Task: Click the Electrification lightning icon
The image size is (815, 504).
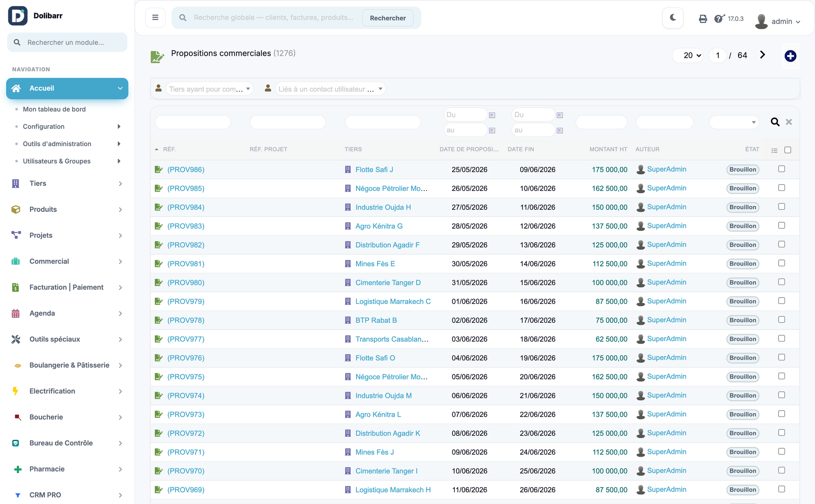Action: [15, 391]
